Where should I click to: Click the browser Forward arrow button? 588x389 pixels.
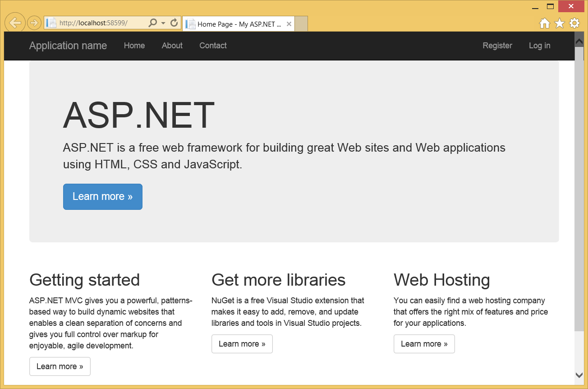34,23
